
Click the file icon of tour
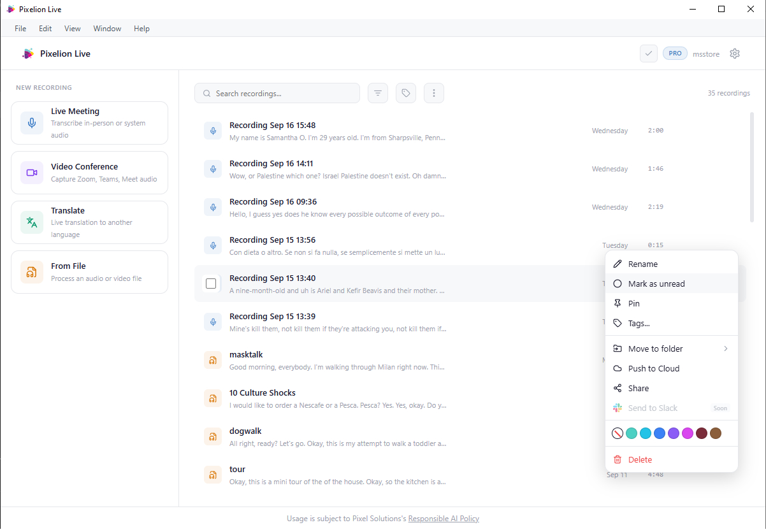click(213, 475)
